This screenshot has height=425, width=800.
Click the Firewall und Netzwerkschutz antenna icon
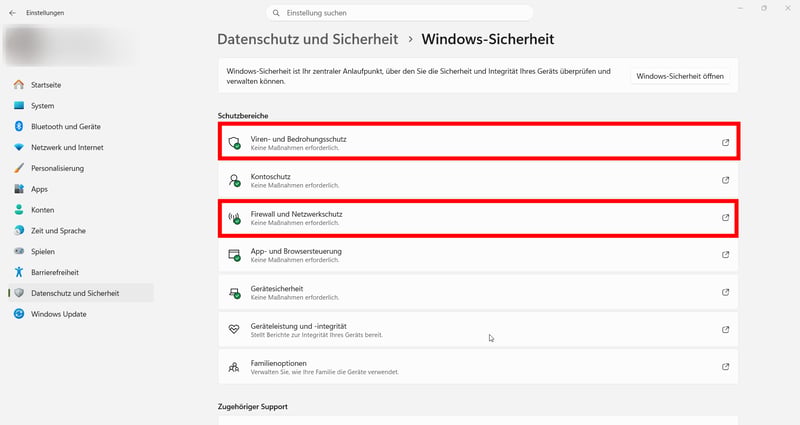[x=234, y=218]
